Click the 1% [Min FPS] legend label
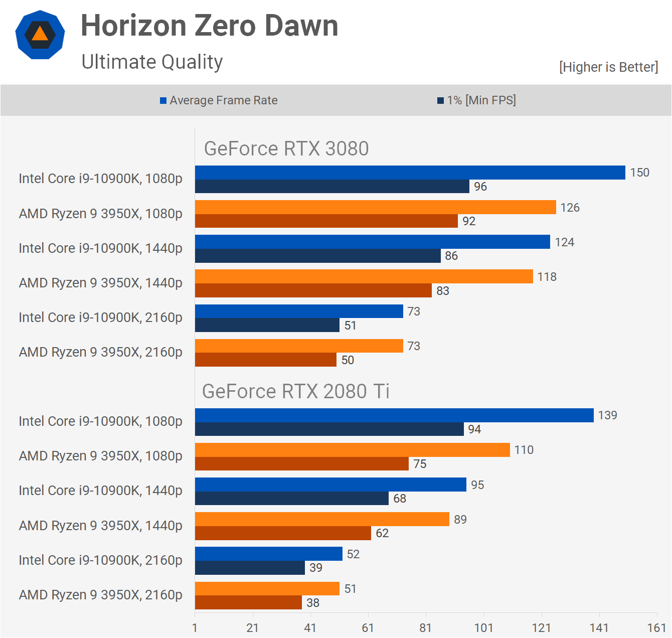This screenshot has height=638, width=672. point(481,100)
